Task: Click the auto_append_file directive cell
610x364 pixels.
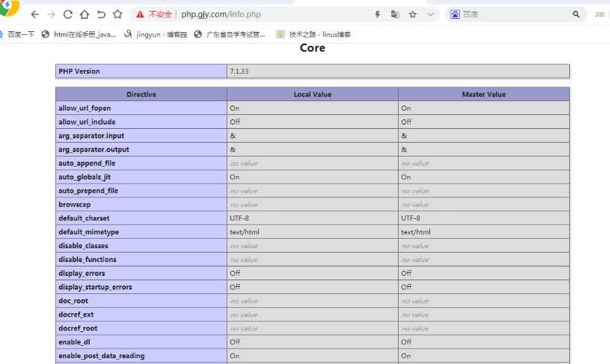Action: tap(141, 163)
